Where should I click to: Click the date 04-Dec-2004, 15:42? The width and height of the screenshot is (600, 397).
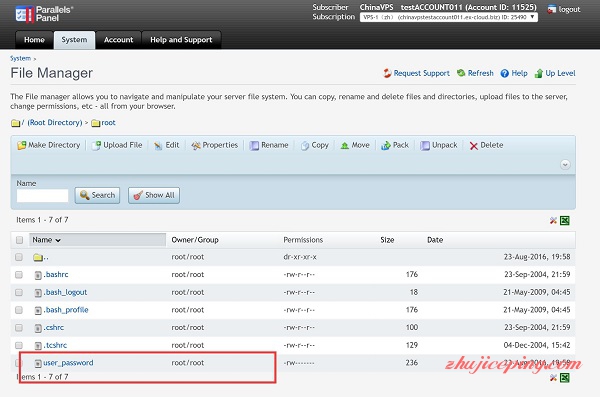(537, 345)
